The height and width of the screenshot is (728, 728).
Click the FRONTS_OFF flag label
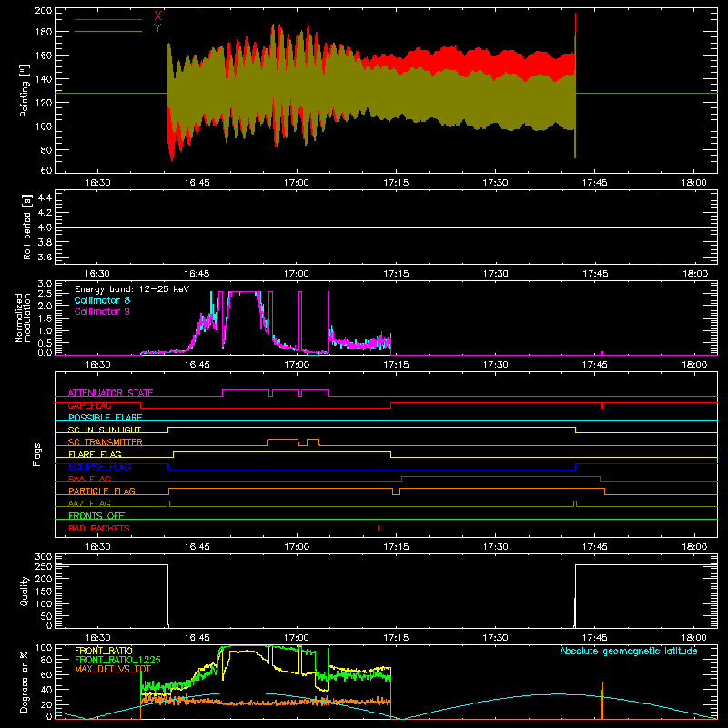(96, 515)
